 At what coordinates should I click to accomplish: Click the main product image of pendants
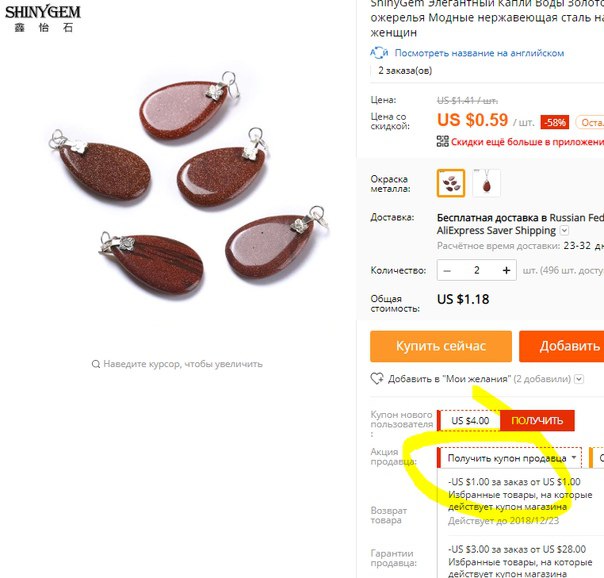click(189, 185)
